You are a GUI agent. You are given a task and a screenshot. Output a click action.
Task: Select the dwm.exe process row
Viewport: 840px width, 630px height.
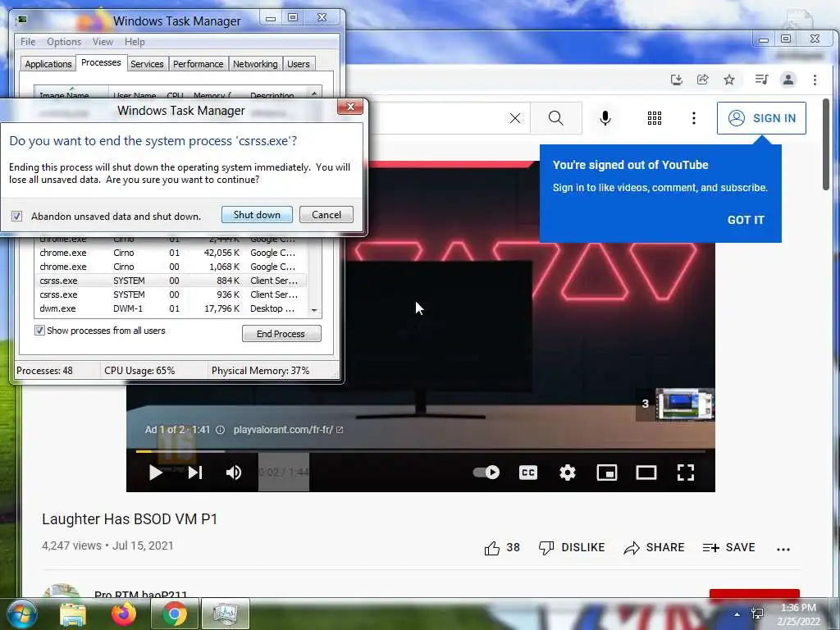tap(171, 308)
